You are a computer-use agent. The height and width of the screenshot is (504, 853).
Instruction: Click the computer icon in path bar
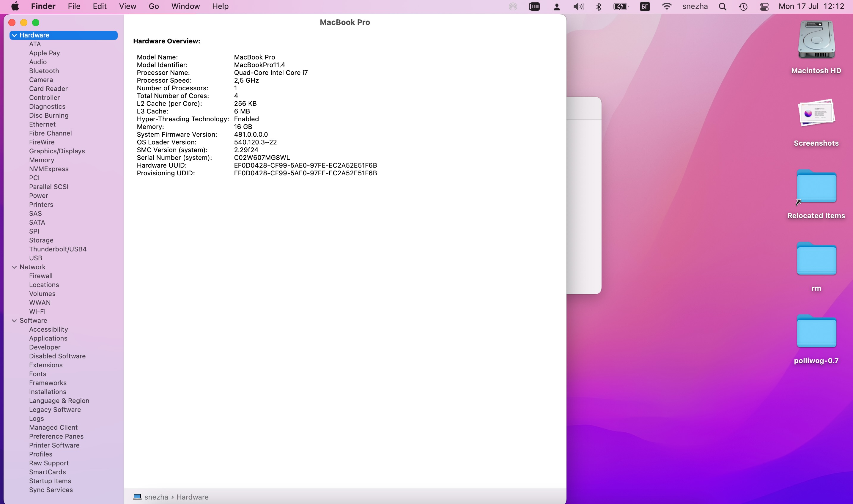[137, 497]
